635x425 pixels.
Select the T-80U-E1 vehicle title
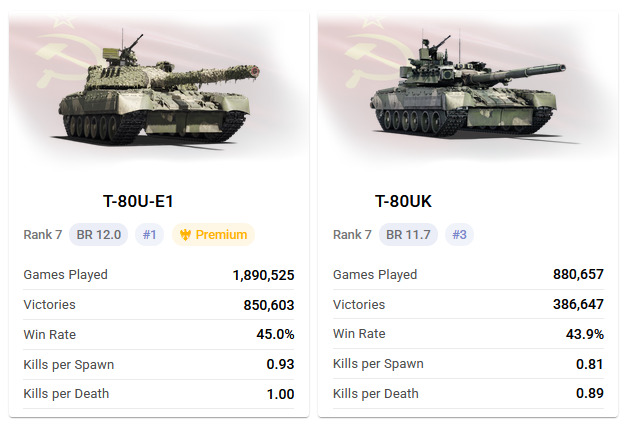[138, 201]
